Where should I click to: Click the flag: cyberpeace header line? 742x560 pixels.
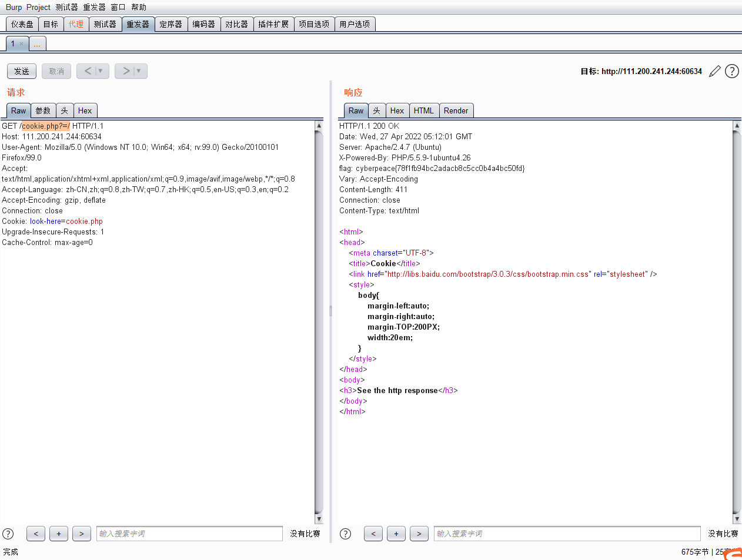click(432, 168)
